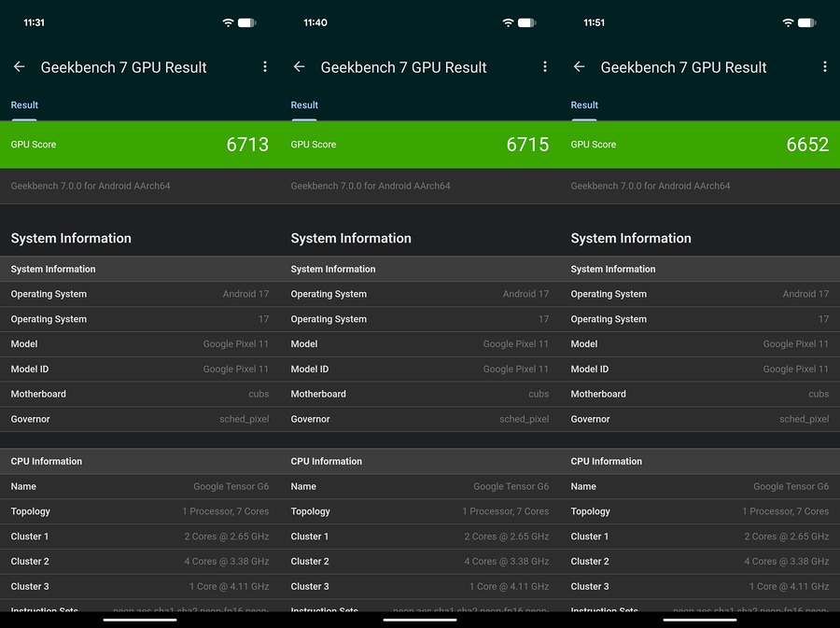Click the GPU score value 6652
The image size is (840, 628).
[807, 145]
